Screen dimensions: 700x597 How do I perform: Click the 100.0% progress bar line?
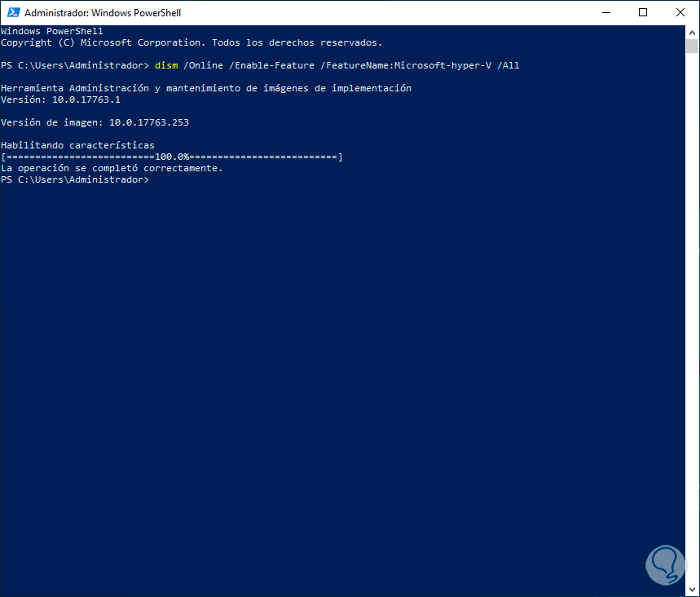pyautogui.click(x=172, y=157)
